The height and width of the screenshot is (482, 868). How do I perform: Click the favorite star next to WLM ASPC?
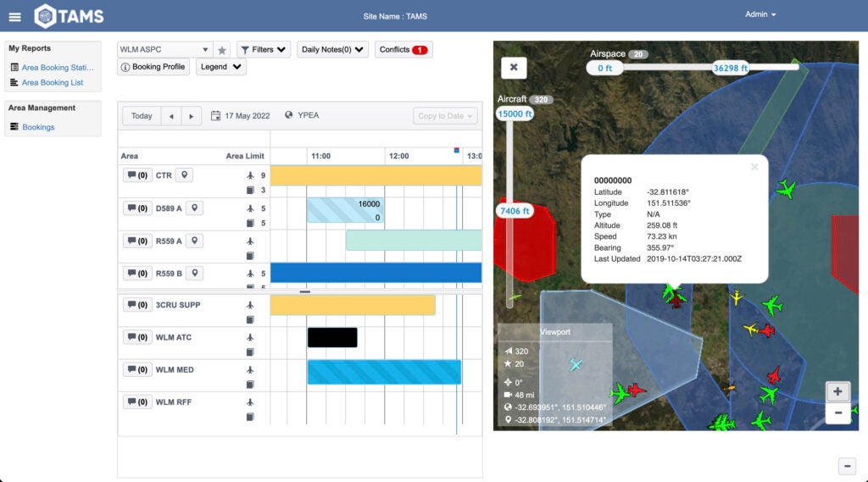click(x=222, y=50)
